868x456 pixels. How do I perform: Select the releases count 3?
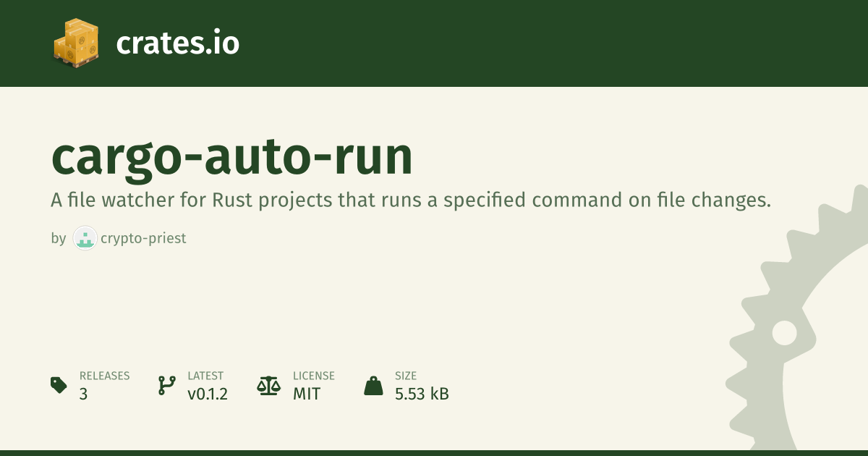click(84, 394)
